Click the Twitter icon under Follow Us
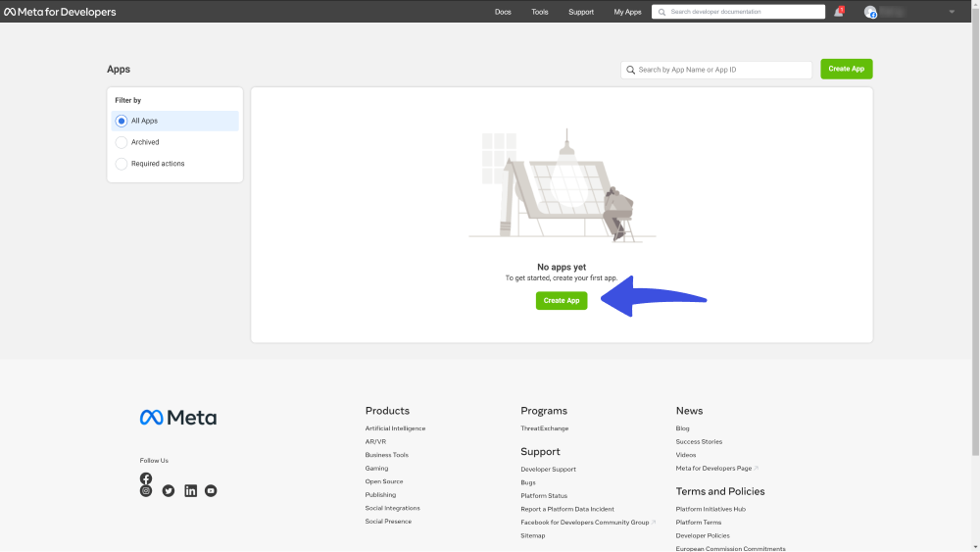 point(169,491)
